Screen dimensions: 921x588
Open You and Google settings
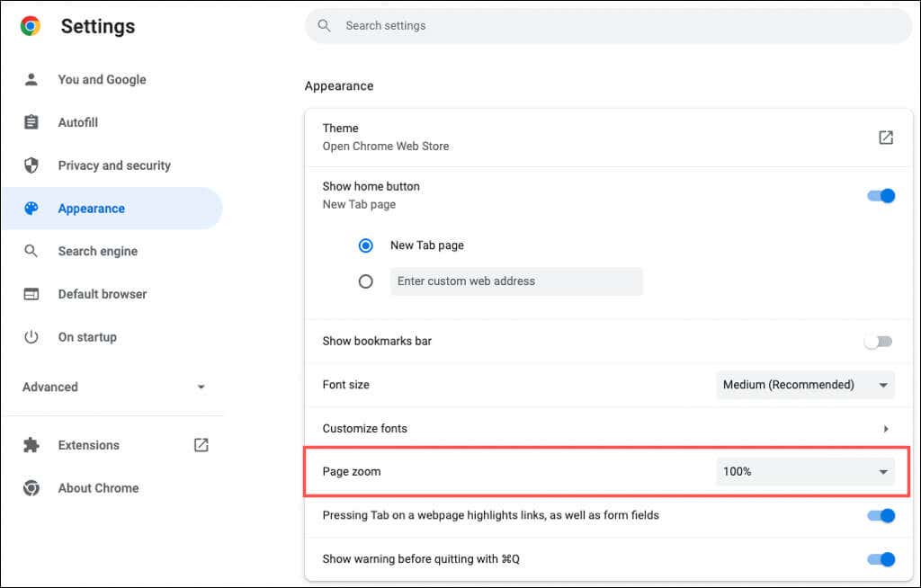click(102, 79)
